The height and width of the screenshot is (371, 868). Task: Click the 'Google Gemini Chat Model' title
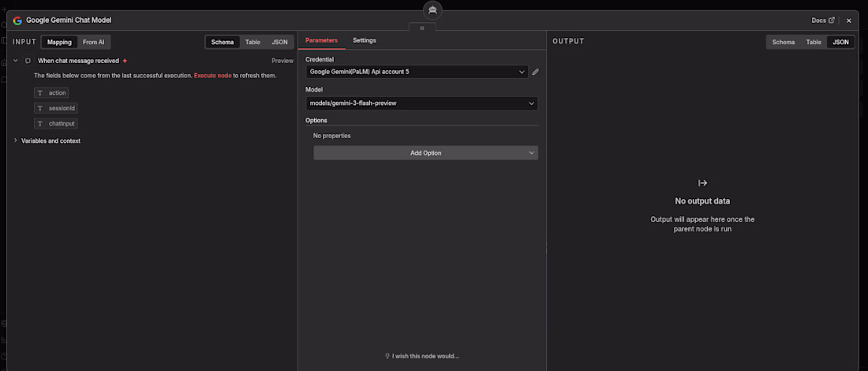click(69, 21)
